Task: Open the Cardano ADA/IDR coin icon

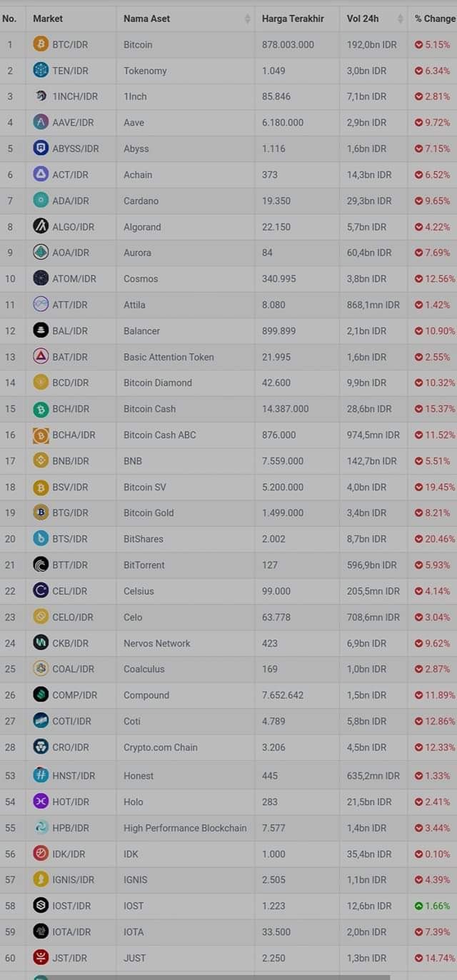Action: [x=41, y=201]
